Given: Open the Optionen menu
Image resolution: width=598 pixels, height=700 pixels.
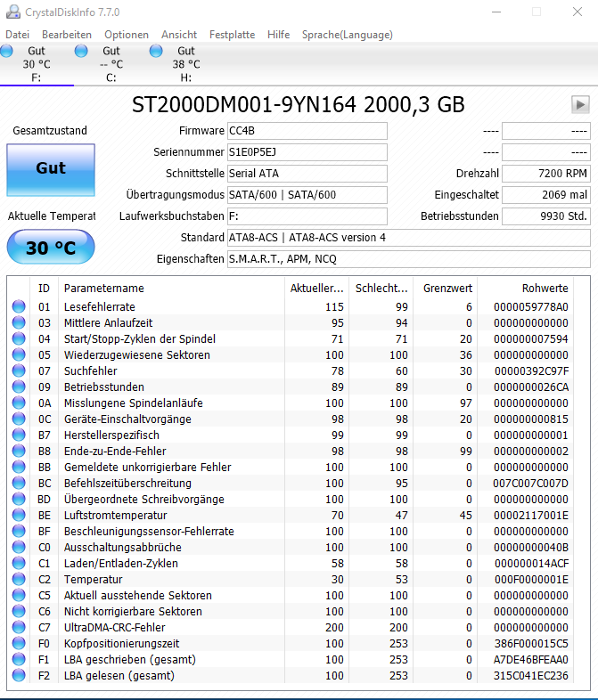Looking at the screenshot, I should click(127, 35).
